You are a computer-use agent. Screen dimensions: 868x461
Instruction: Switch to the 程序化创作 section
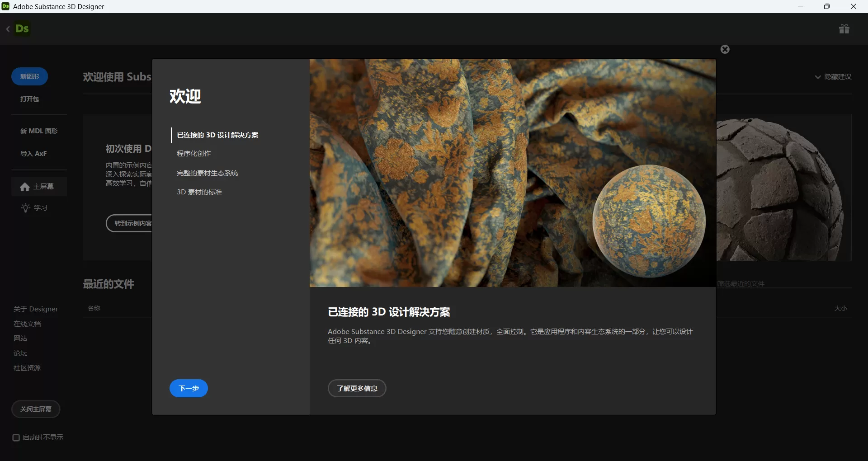pos(193,153)
